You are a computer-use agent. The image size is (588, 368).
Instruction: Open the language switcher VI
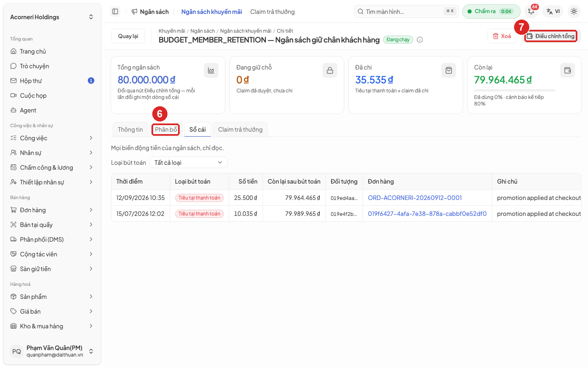coord(553,11)
